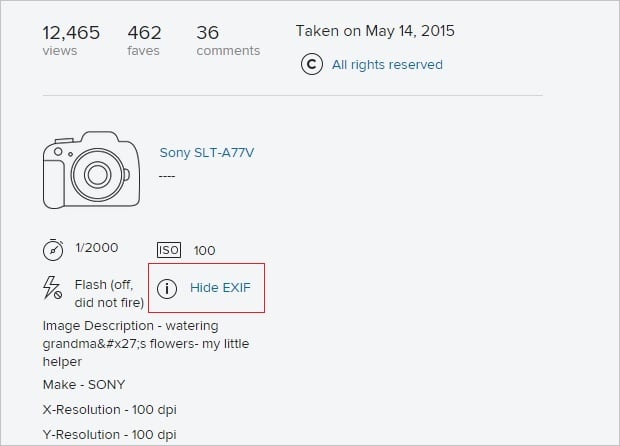Click the camera illustration icon
The width and height of the screenshot is (620, 446).
pos(91,169)
